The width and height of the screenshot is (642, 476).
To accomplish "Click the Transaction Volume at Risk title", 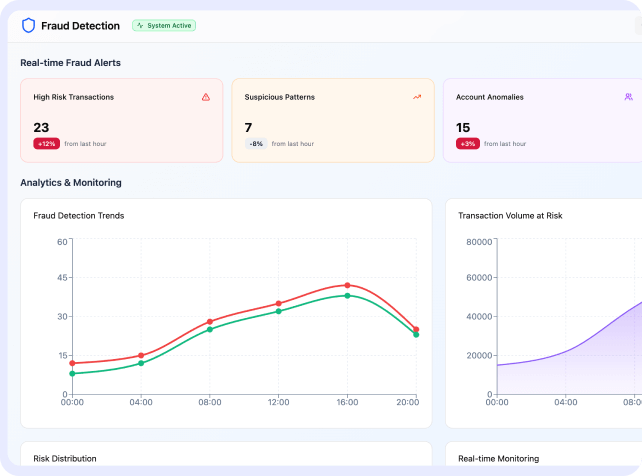I will tap(510, 215).
